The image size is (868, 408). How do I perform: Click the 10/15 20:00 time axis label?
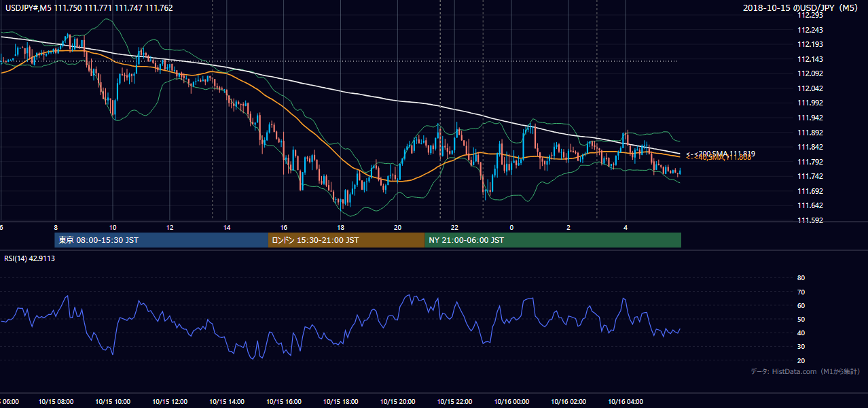pos(398,402)
